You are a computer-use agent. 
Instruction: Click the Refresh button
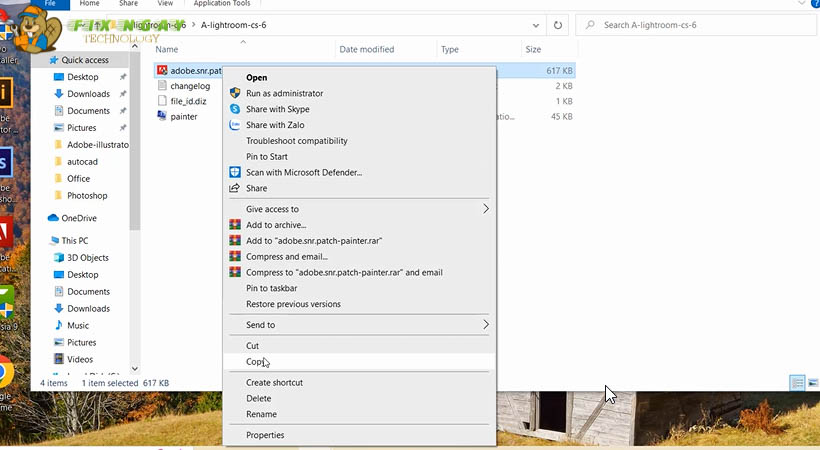click(558, 25)
